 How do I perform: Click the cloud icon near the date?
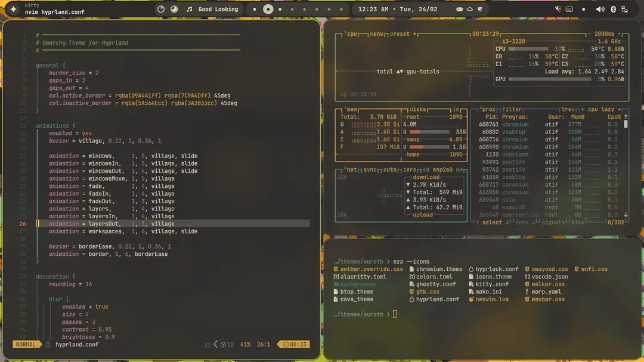coord(470,9)
